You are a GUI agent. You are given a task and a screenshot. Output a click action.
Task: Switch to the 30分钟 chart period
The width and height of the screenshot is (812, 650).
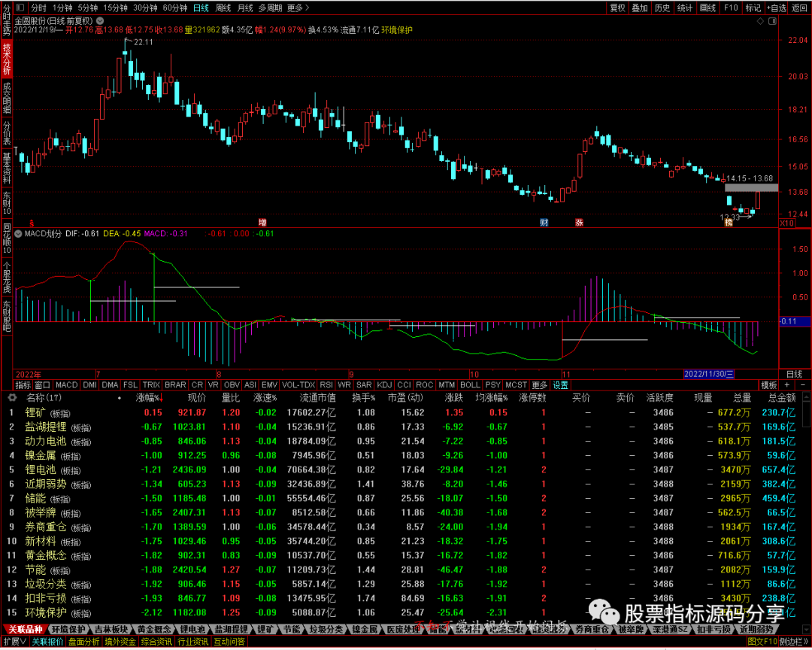(x=146, y=8)
